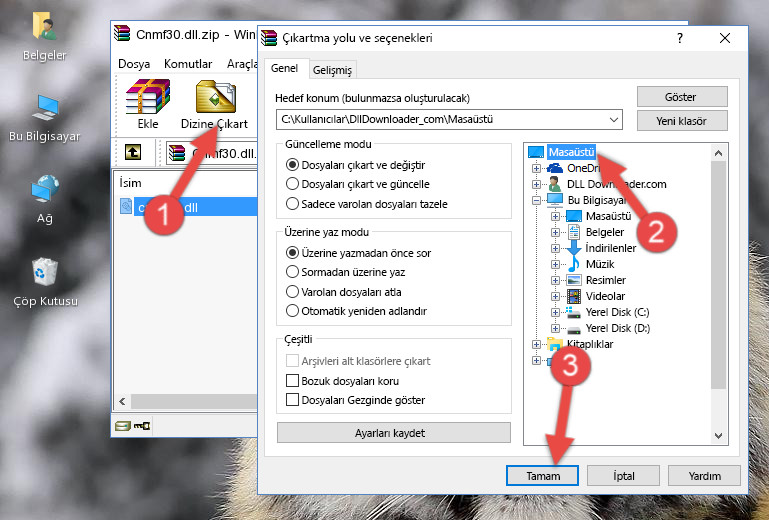Viewport: 769px width, 520px height.
Task: Expand Yerel Disk (D:) node
Action: [x=555, y=328]
